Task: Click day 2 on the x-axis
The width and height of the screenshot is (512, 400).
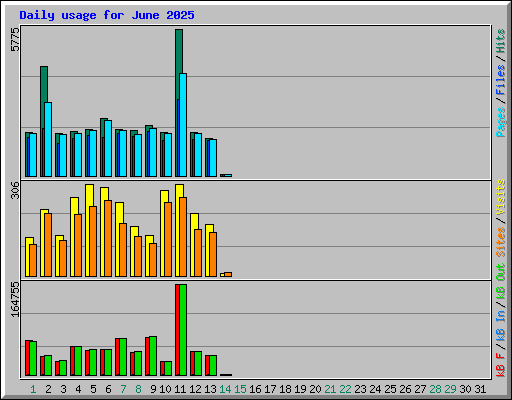Action: click(x=48, y=389)
